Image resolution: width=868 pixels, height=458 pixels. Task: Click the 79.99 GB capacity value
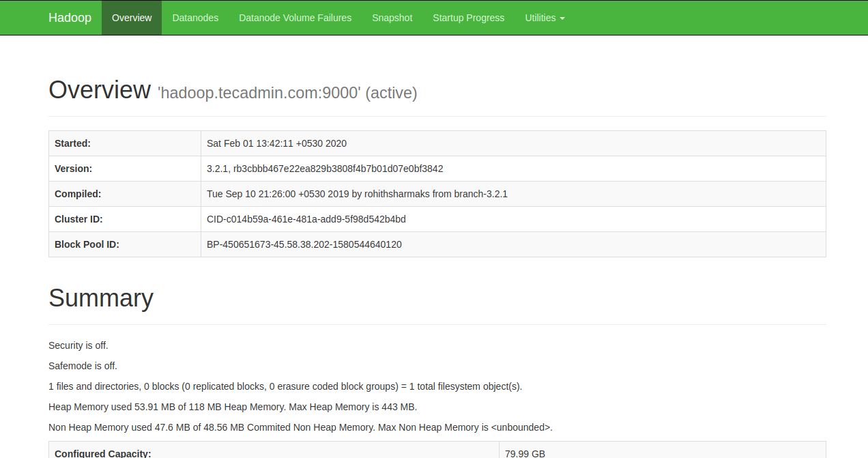click(x=525, y=453)
